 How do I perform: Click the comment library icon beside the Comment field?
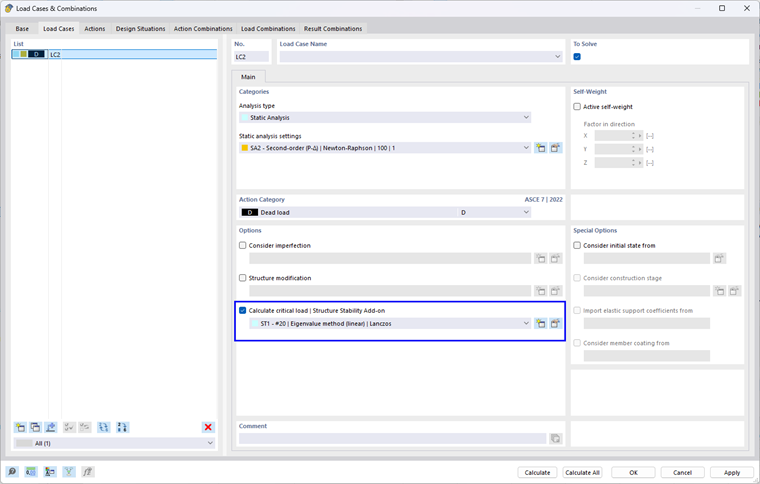[x=555, y=438]
